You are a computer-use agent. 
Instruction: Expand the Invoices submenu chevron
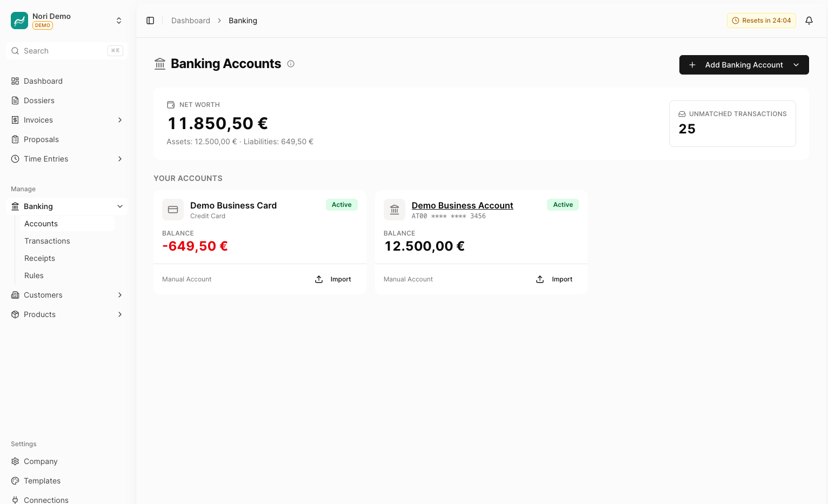click(x=120, y=120)
